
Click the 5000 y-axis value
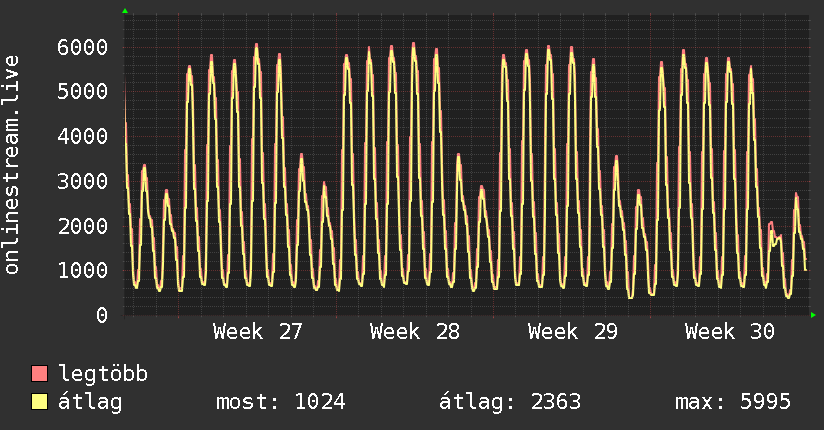click(83, 91)
